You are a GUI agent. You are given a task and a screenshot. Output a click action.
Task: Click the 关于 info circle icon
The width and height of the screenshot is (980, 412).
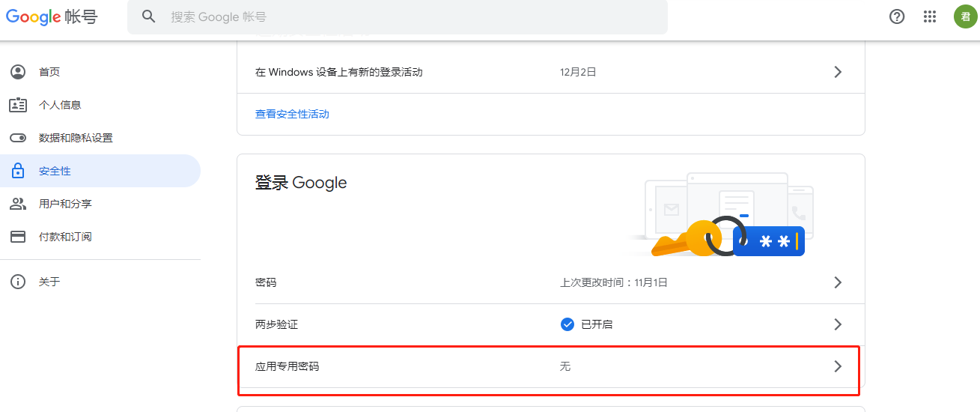pyautogui.click(x=18, y=282)
